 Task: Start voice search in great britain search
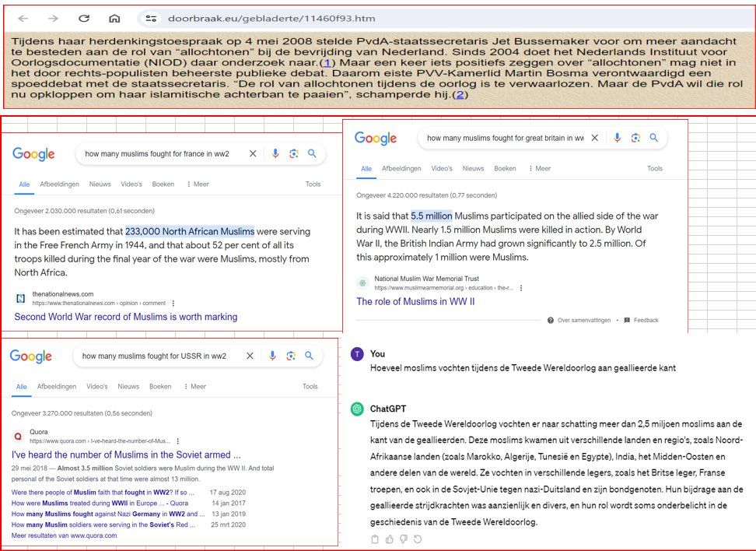click(x=617, y=138)
